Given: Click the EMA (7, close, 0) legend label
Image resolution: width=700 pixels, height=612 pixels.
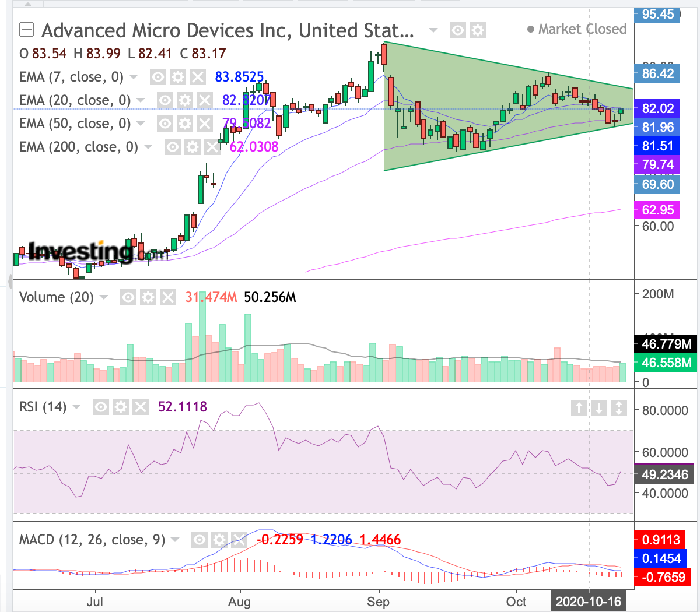Looking at the screenshot, I should coord(72,77).
